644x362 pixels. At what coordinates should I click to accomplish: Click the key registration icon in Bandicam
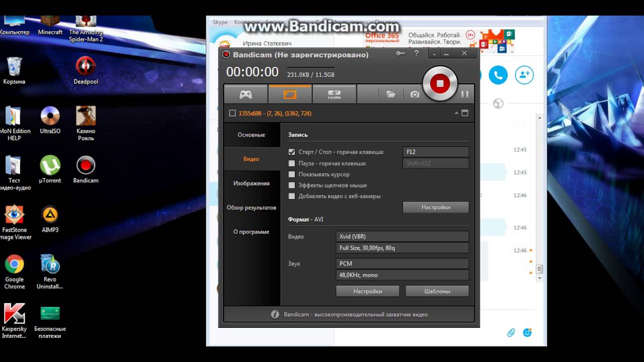coord(400,53)
